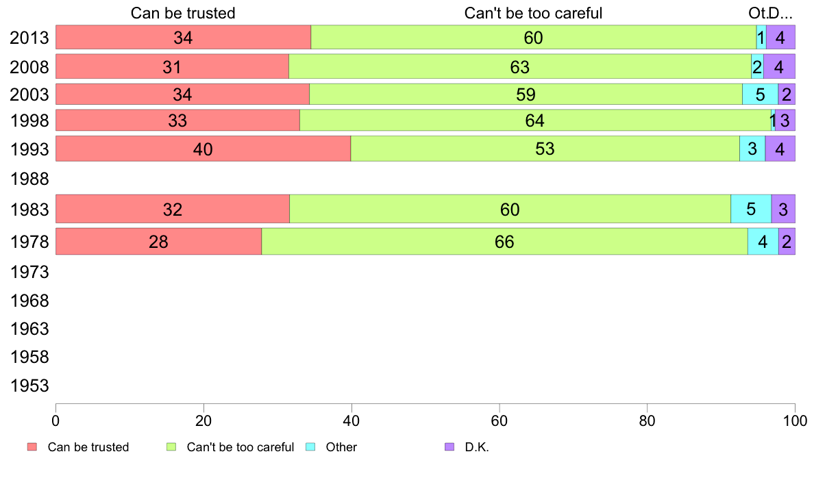Select the 1993 red bar labeled 40
The height and width of the screenshot is (504, 814).
coord(203,149)
